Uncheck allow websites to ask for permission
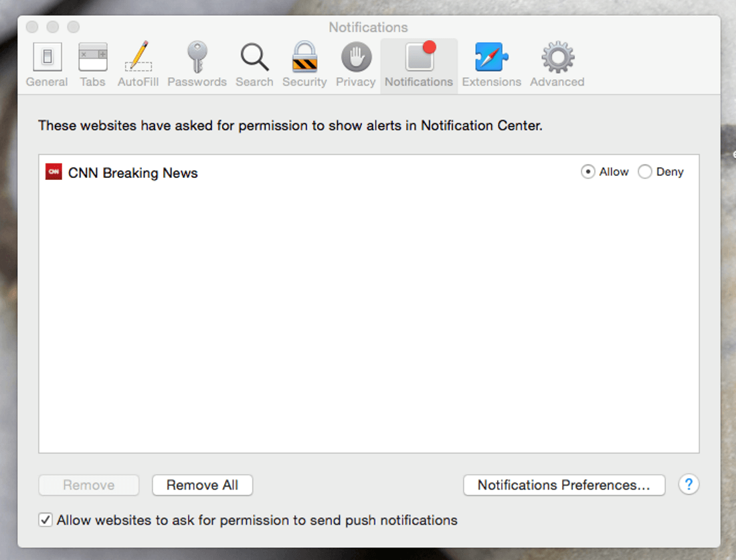Screen dimensions: 736x560 (45, 520)
